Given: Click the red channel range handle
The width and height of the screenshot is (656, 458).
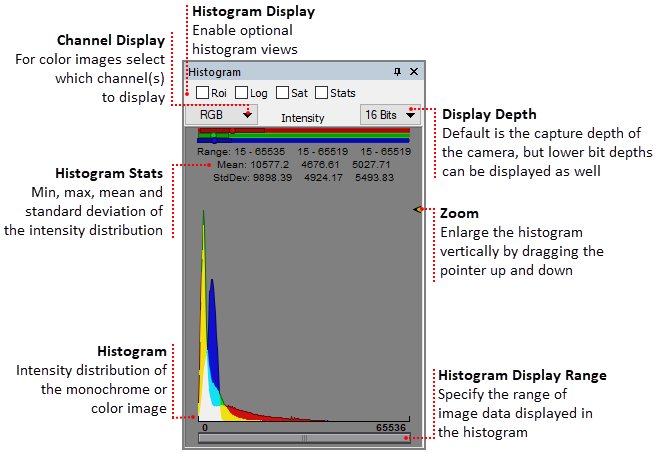Looking at the screenshot, I should (x=232, y=129).
